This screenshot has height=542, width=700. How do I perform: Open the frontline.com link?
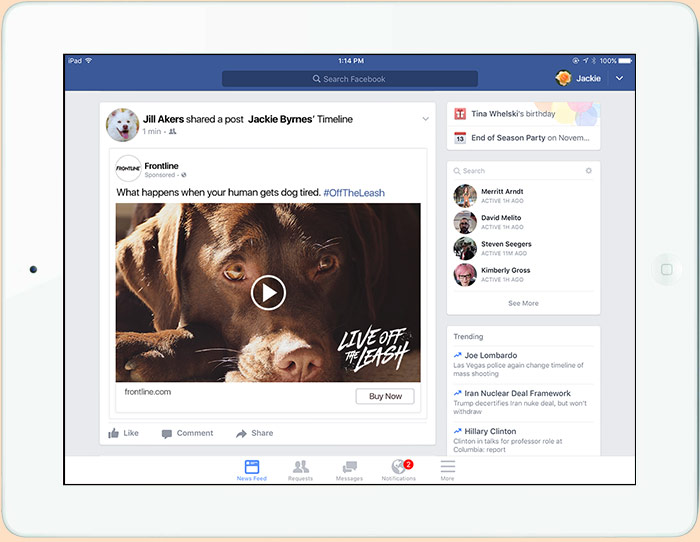(148, 392)
